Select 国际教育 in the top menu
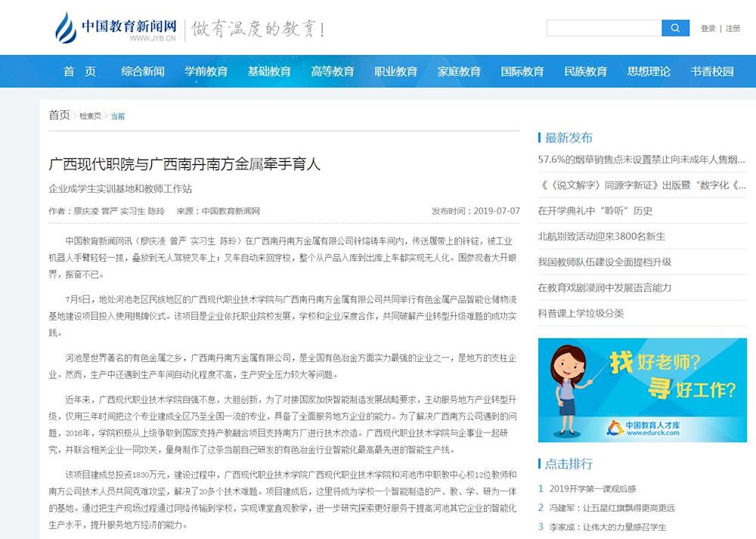 pyautogui.click(x=522, y=71)
